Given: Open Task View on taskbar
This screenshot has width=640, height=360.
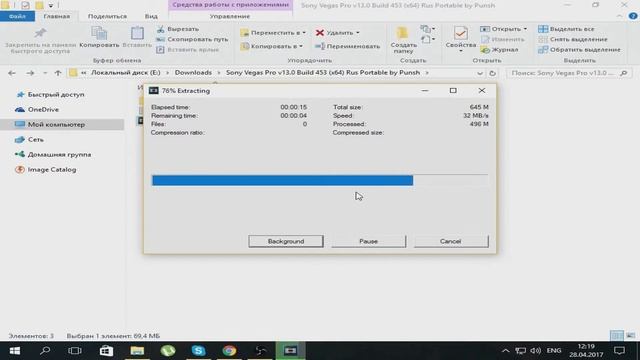Looking at the screenshot, I should pos(75,351).
